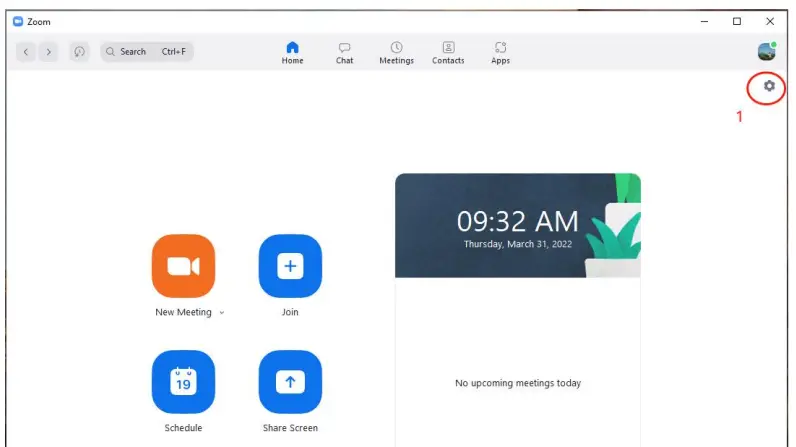Go to the Meetings tab
The width and height of the screenshot is (796, 447).
[396, 53]
